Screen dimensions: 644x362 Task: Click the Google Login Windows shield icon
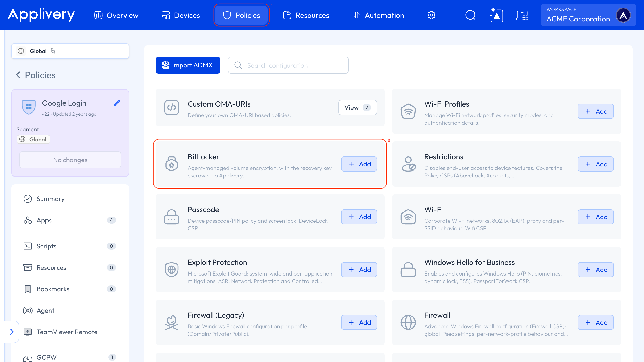pos(29,107)
